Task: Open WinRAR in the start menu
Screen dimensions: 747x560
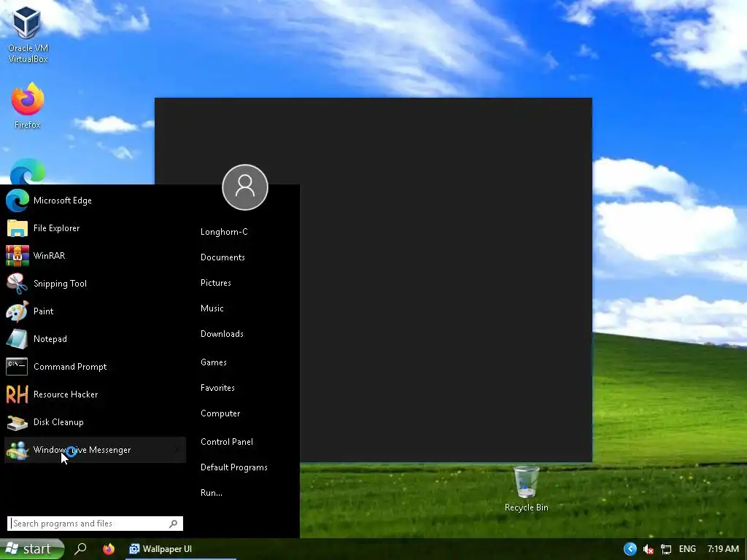Action: pyautogui.click(x=95, y=256)
